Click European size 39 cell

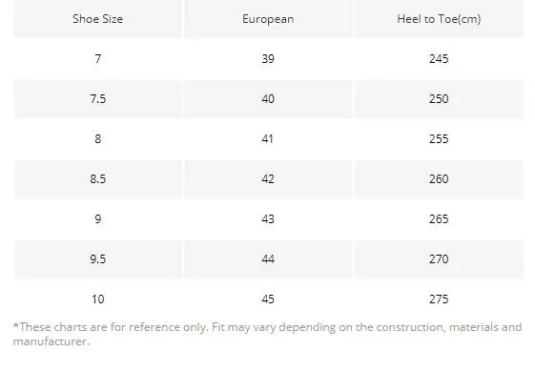[x=268, y=59]
